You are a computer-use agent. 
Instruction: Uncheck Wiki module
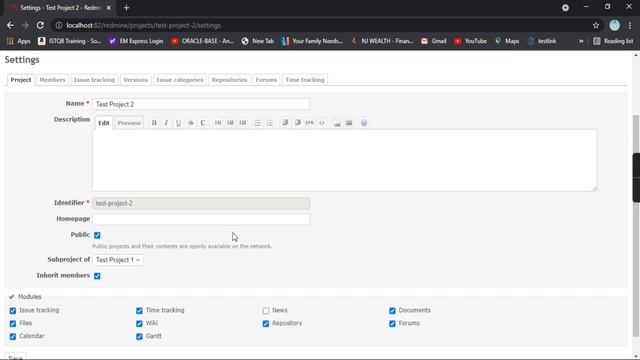point(139,324)
